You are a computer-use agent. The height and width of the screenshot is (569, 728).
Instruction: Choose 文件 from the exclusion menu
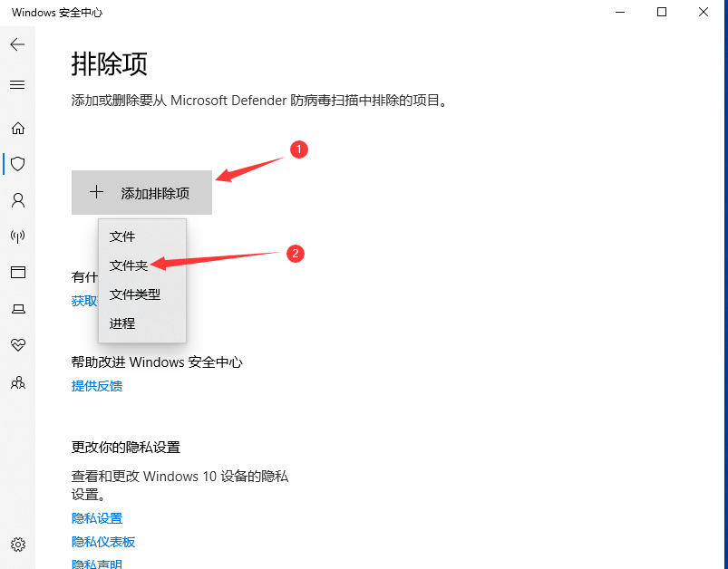click(x=142, y=236)
